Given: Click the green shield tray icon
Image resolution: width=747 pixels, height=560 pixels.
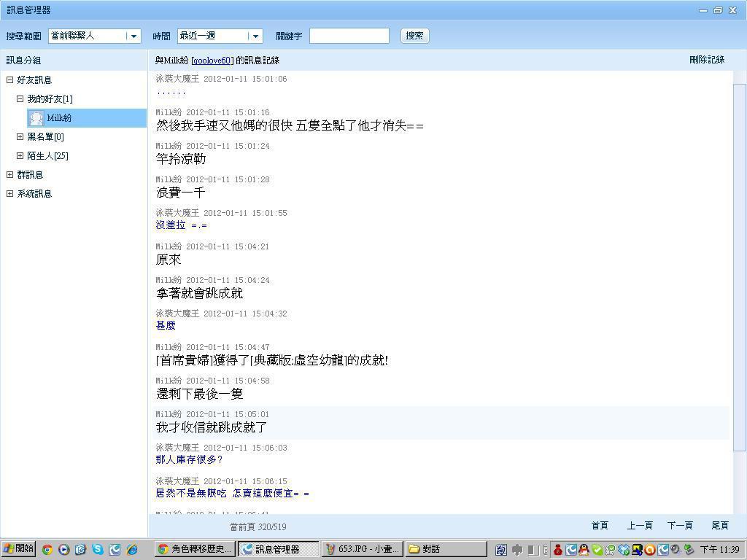Looking at the screenshot, I should (x=597, y=550).
